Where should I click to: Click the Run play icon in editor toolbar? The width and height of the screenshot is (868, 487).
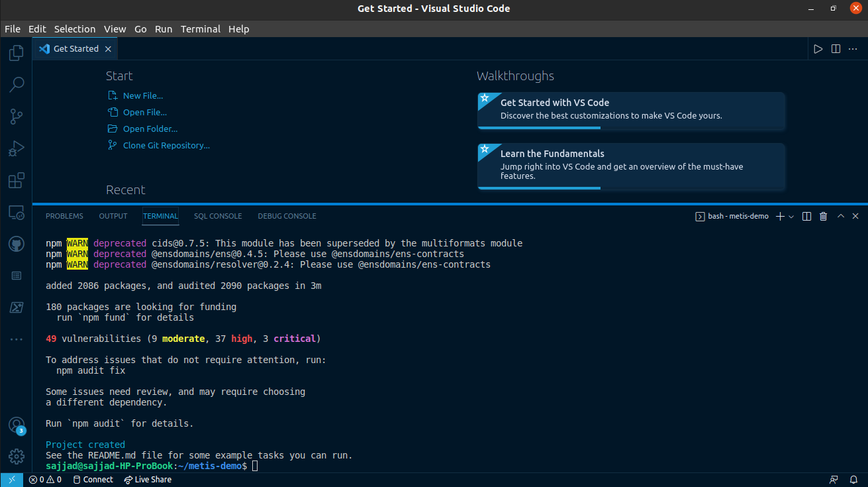pyautogui.click(x=818, y=49)
